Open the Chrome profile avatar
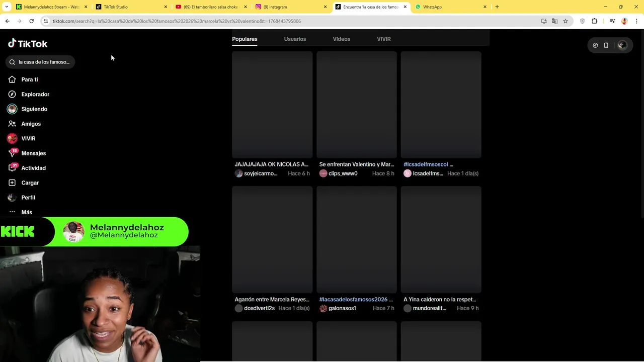This screenshot has width=644, height=362. 624,21
